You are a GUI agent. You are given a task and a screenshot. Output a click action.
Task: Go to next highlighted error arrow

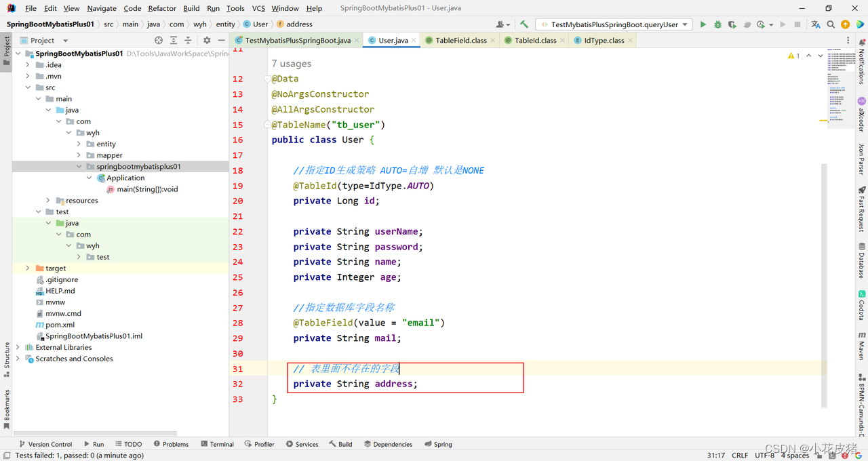[x=821, y=56]
